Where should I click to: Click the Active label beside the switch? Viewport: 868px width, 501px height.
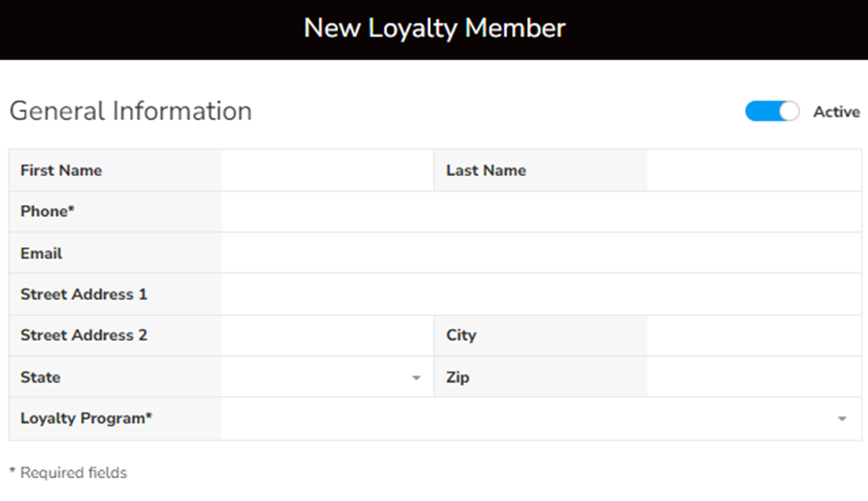pyautogui.click(x=836, y=112)
